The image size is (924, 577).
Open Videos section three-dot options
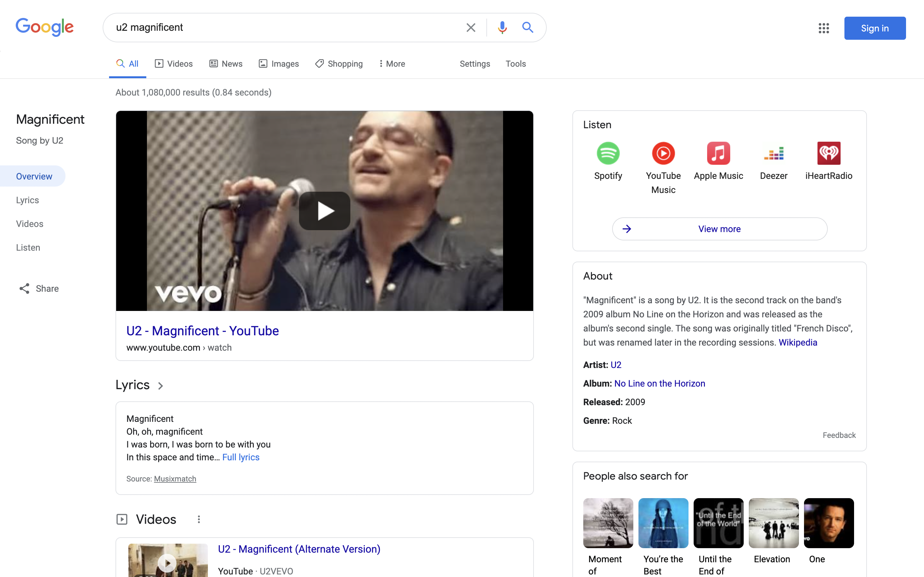199,519
